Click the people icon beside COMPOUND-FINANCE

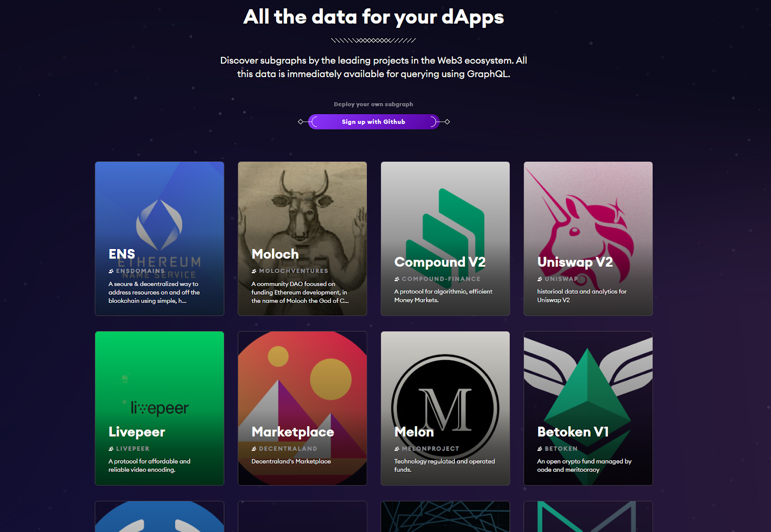coord(397,279)
